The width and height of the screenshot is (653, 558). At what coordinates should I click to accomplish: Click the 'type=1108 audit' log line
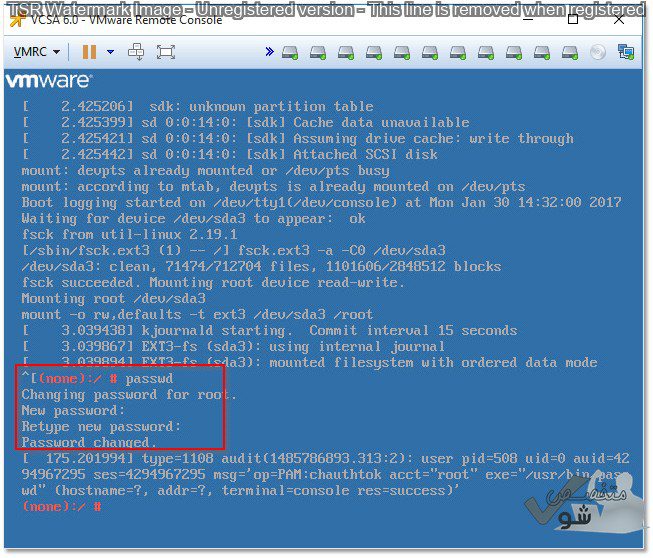(326, 475)
